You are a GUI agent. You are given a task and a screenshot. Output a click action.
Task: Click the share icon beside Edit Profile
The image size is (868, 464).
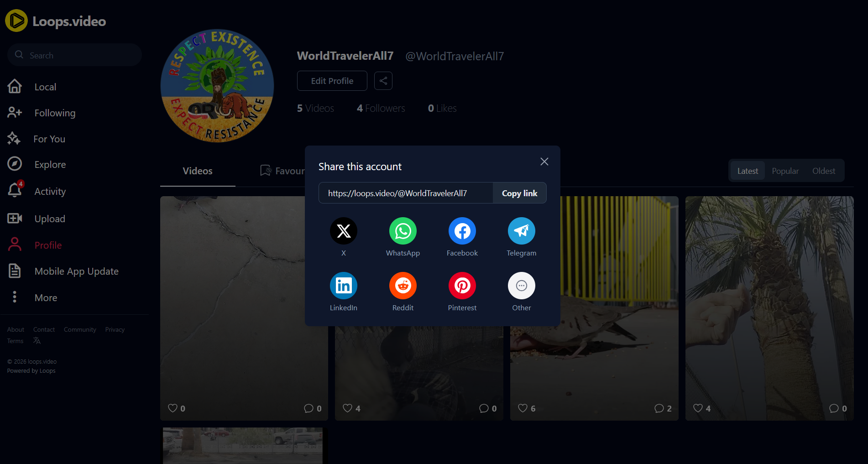[x=383, y=81]
